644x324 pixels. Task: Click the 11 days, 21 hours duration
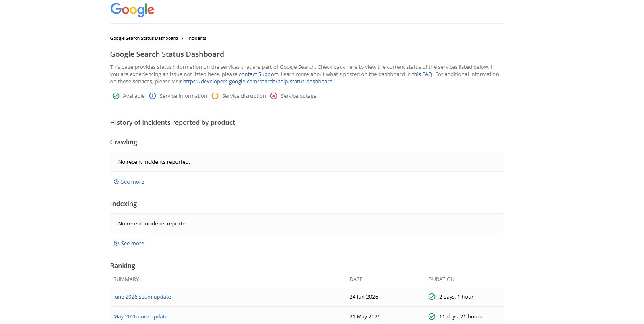tap(460, 316)
